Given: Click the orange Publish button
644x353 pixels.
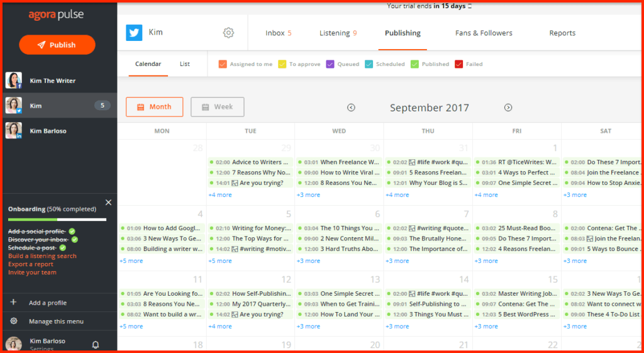Looking at the screenshot, I should (x=57, y=45).
